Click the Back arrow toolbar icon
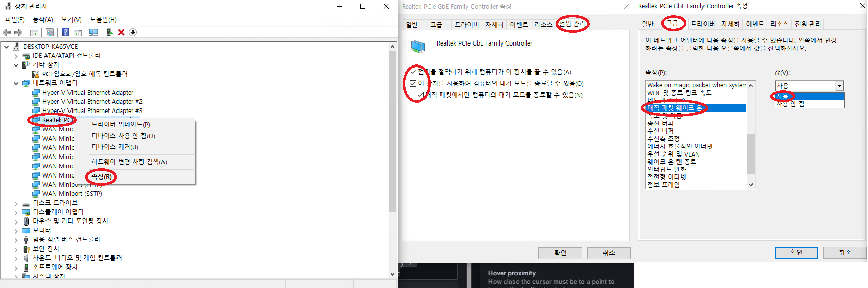Viewport: 868px width, 288px height. coord(7,32)
